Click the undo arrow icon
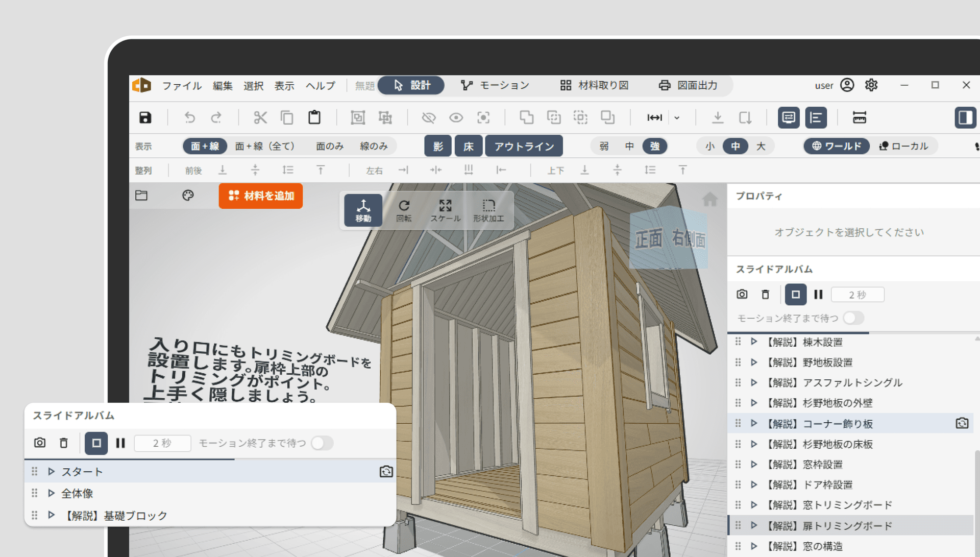Viewport: 980px width, 557px height. click(x=189, y=117)
